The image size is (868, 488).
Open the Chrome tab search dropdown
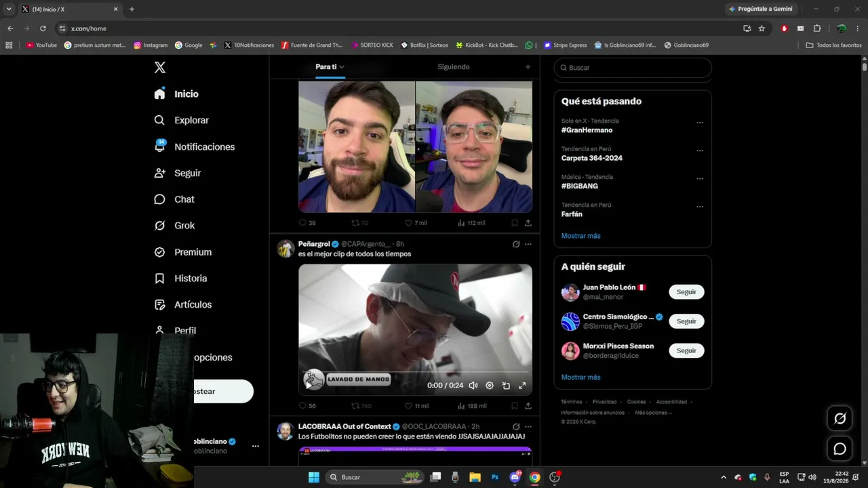pyautogui.click(x=9, y=9)
